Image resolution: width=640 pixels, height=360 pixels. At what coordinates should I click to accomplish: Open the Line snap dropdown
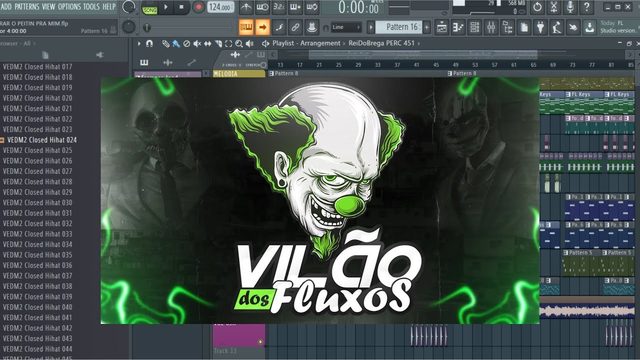tap(346, 27)
